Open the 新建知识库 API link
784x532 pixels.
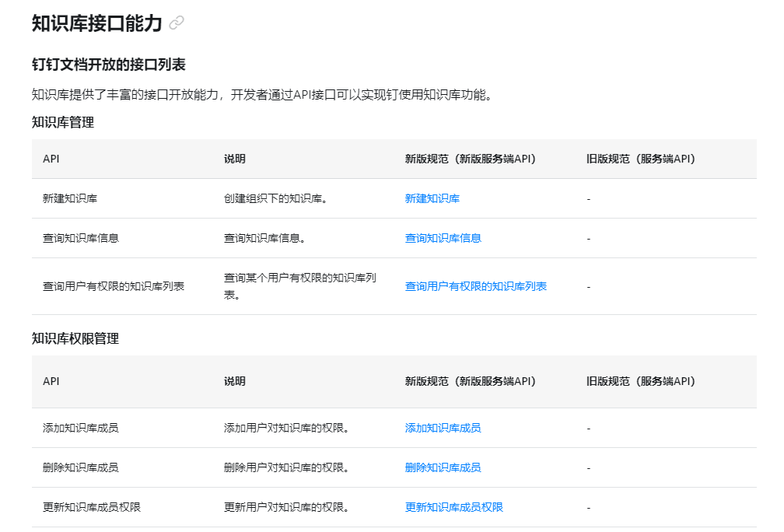pyautogui.click(x=432, y=198)
